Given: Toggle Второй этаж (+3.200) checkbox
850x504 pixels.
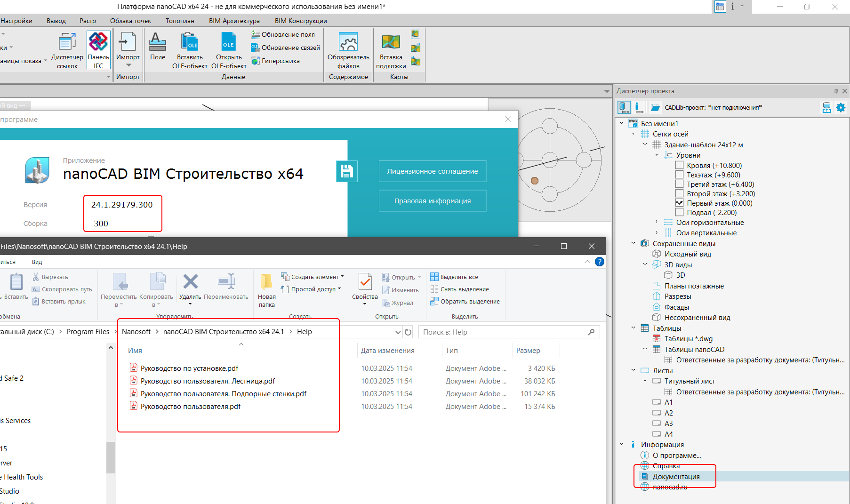Looking at the screenshot, I should (x=679, y=193).
